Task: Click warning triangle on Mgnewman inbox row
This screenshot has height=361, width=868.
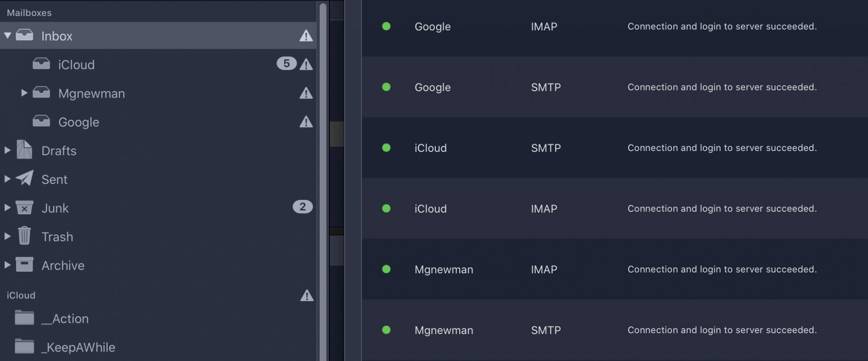Action: [x=306, y=93]
